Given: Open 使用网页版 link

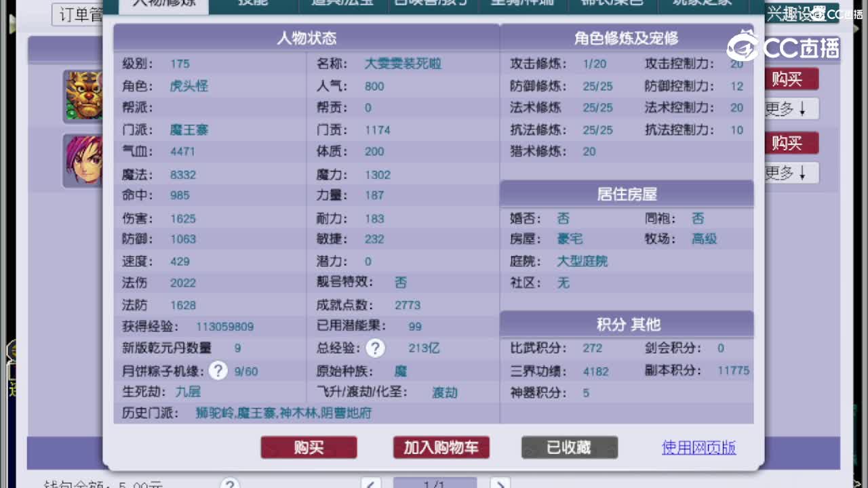Looking at the screenshot, I should coord(698,447).
